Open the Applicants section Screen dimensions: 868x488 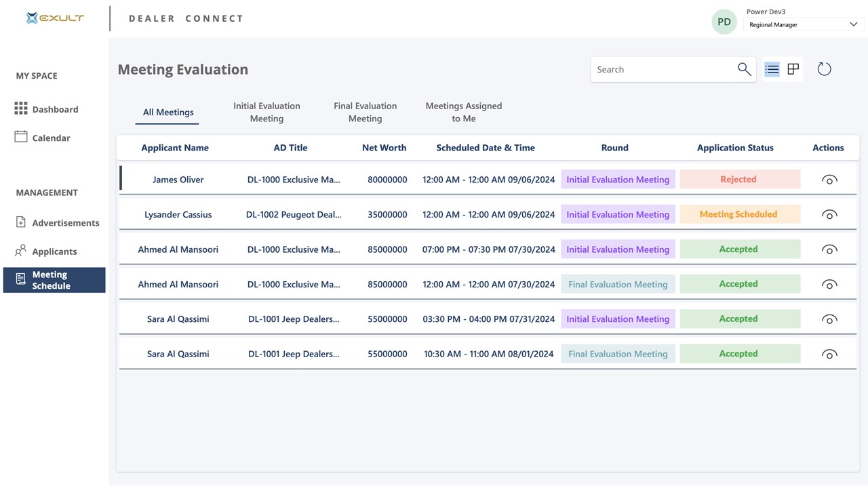pos(54,251)
